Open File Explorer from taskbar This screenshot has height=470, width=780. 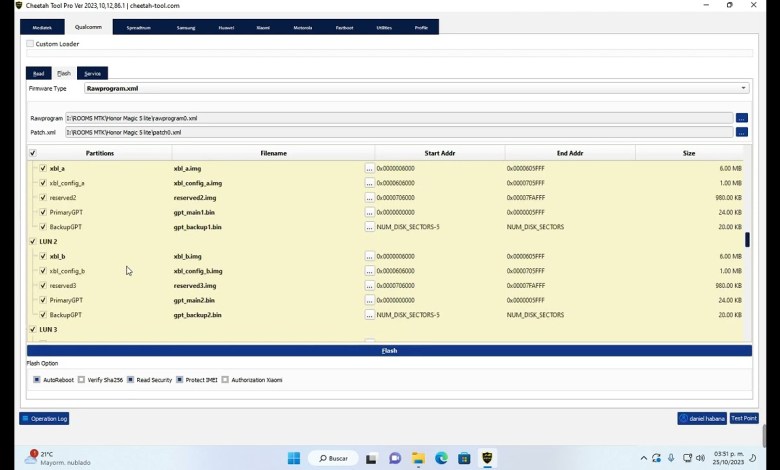(418, 458)
